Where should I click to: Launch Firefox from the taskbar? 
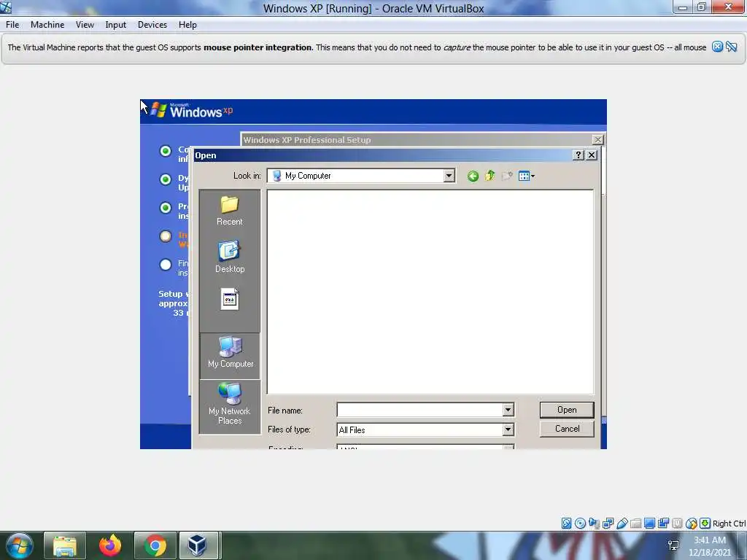[x=110, y=545]
